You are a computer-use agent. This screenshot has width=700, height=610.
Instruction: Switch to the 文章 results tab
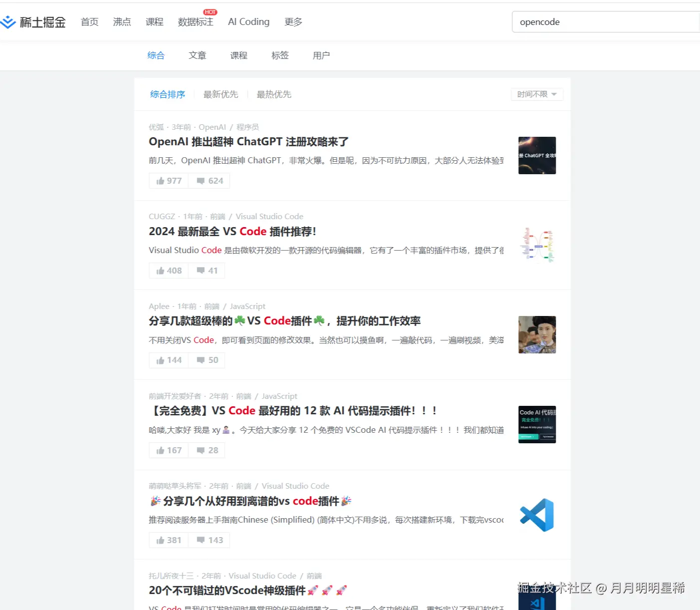197,55
